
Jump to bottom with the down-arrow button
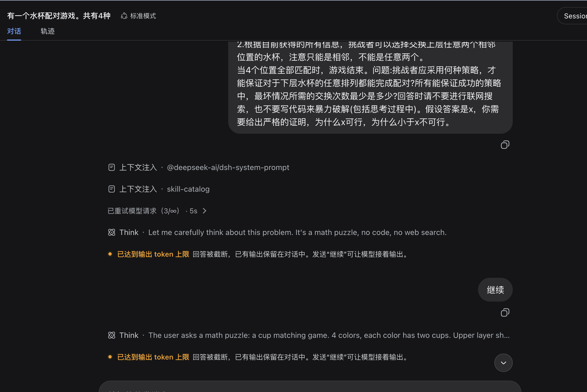click(503, 363)
